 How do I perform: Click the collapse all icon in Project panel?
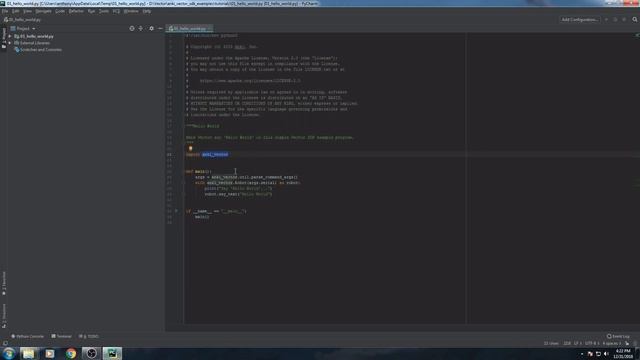tap(141, 29)
